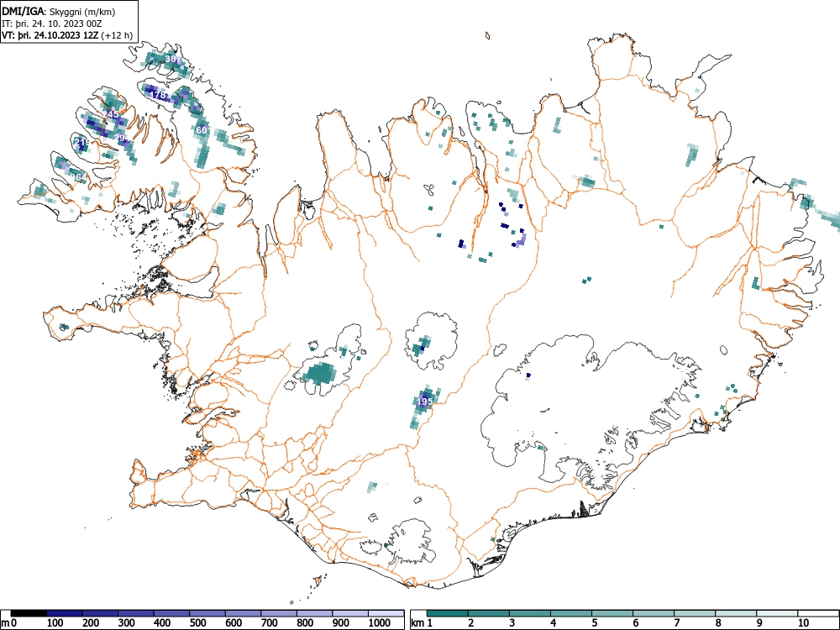This screenshot has height=630, width=840.
Task: Click the 'm' unit label of the legend
Action: [5, 623]
